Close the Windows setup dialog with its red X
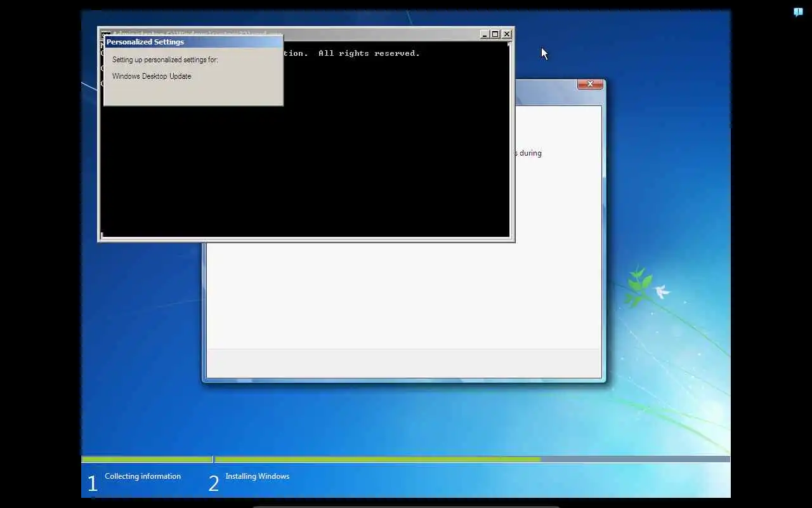 tap(590, 84)
